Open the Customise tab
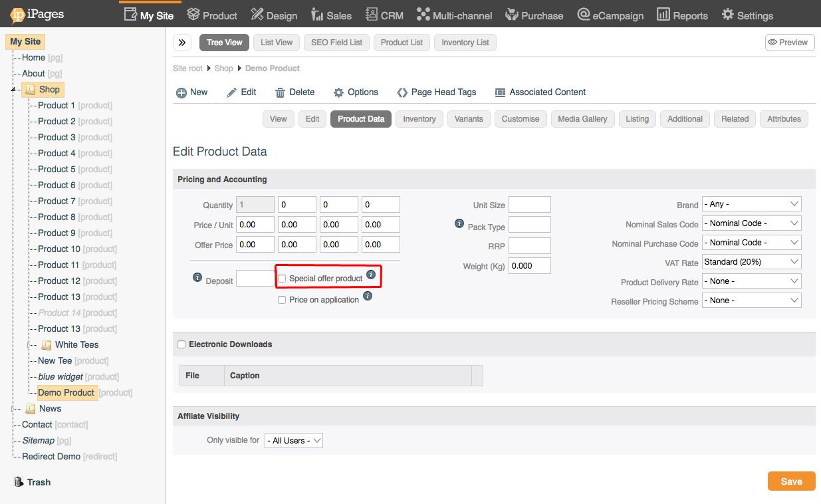The height and width of the screenshot is (504, 821). pyautogui.click(x=521, y=119)
